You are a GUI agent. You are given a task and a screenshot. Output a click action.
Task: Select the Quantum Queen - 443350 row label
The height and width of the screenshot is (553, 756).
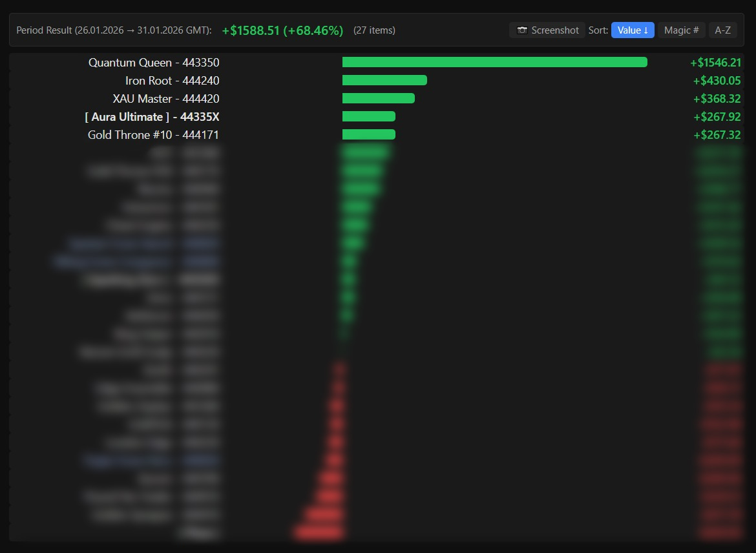coord(154,62)
